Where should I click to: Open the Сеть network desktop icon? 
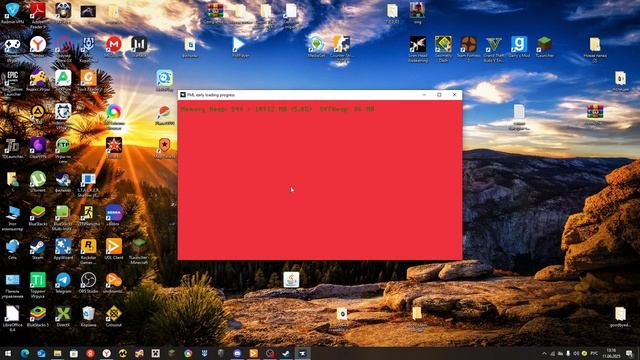tap(12, 249)
